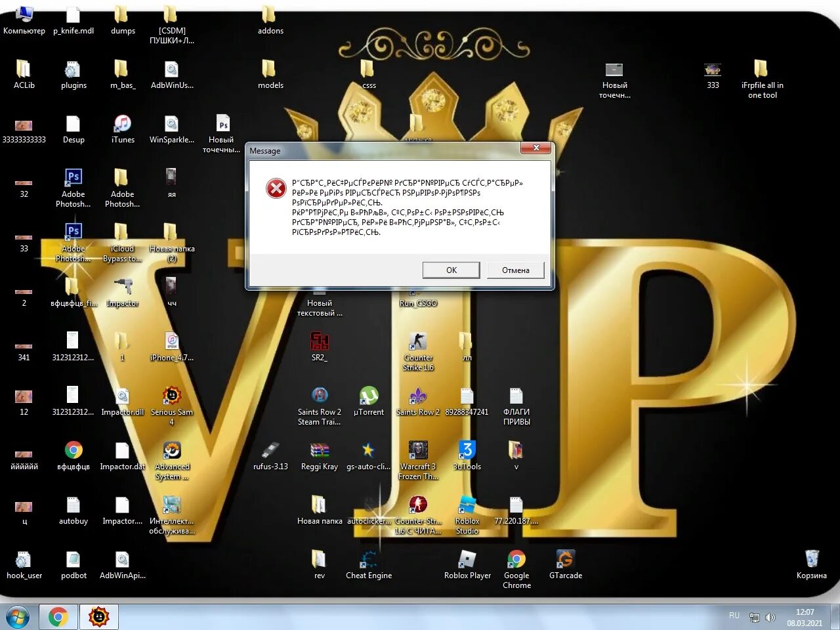Select the 77.220.187... text file
The width and height of the screenshot is (840, 630).
(x=516, y=510)
